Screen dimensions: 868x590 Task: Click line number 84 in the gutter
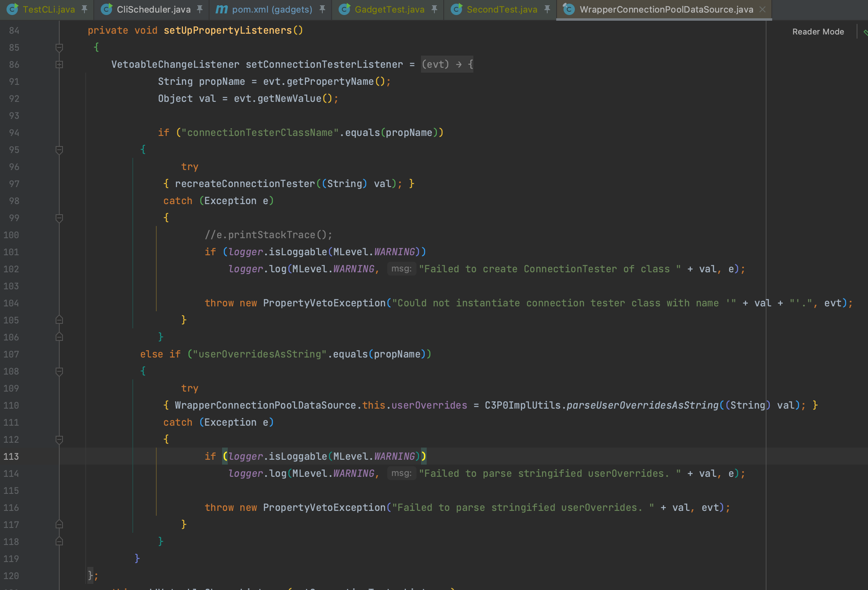14,30
